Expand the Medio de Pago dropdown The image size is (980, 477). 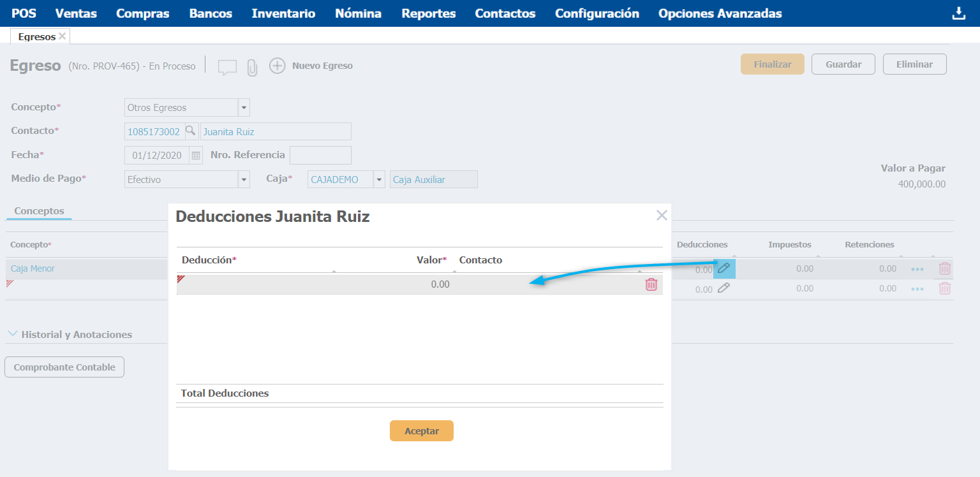coord(244,180)
